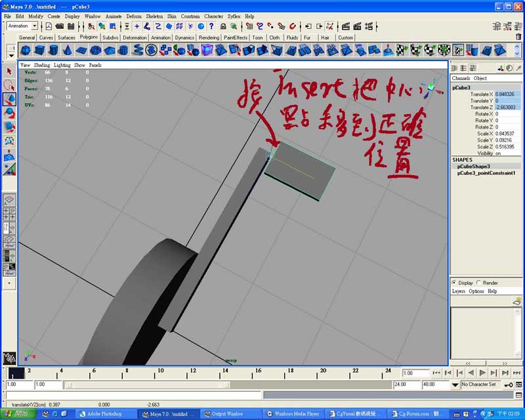This screenshot has height=420, width=525.
Task: Click the shelf trash can icon
Action: (x=518, y=37)
